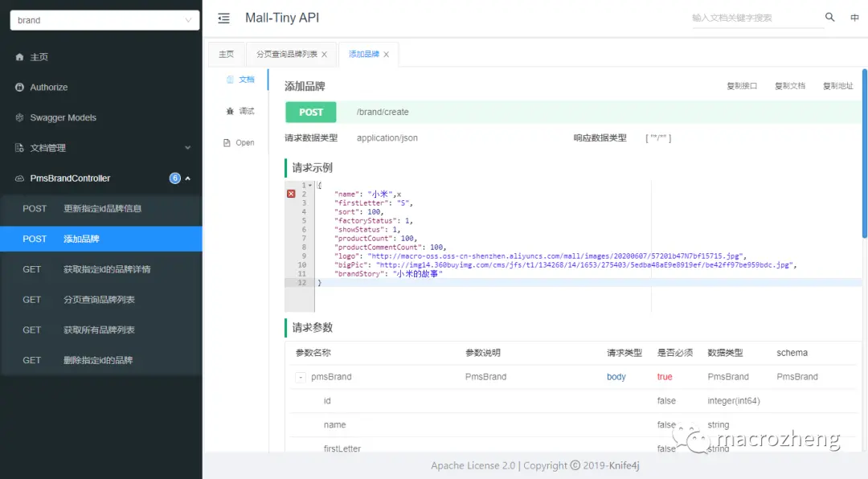
Task: Select the 调试 debug panel icon
Action: point(233,110)
